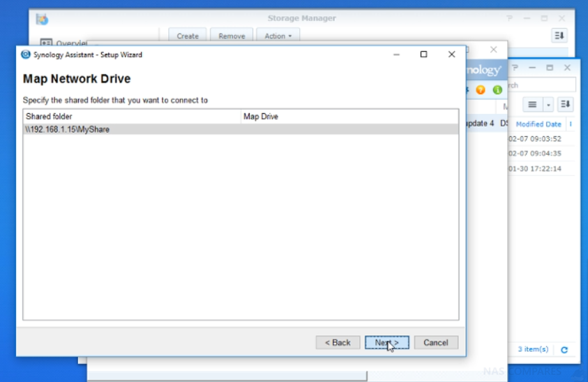588x382 pixels.
Task: Click the sort icon at Storage Manager's top right
Action: (x=559, y=36)
